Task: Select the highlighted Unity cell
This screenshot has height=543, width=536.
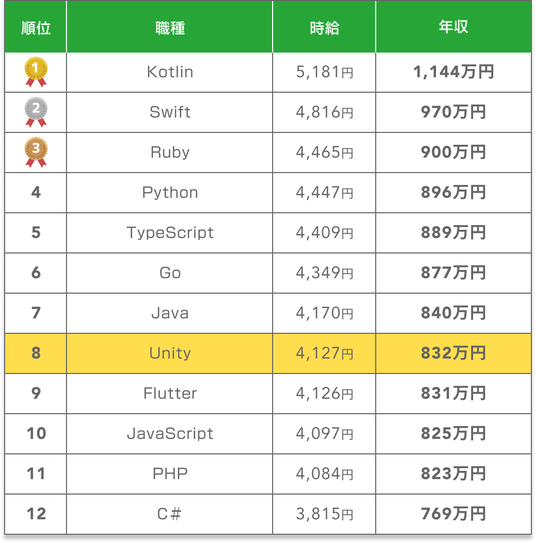Action: (x=169, y=353)
